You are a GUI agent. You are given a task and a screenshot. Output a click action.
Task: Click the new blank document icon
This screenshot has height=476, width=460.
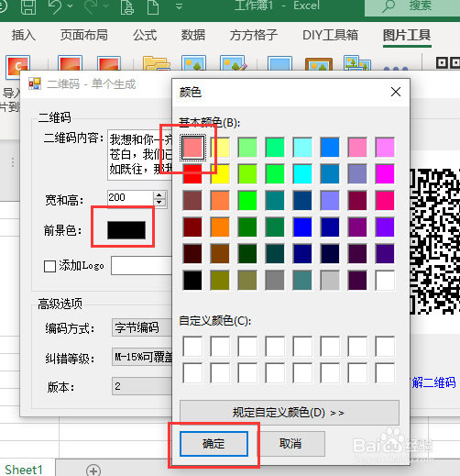tap(153, 6)
